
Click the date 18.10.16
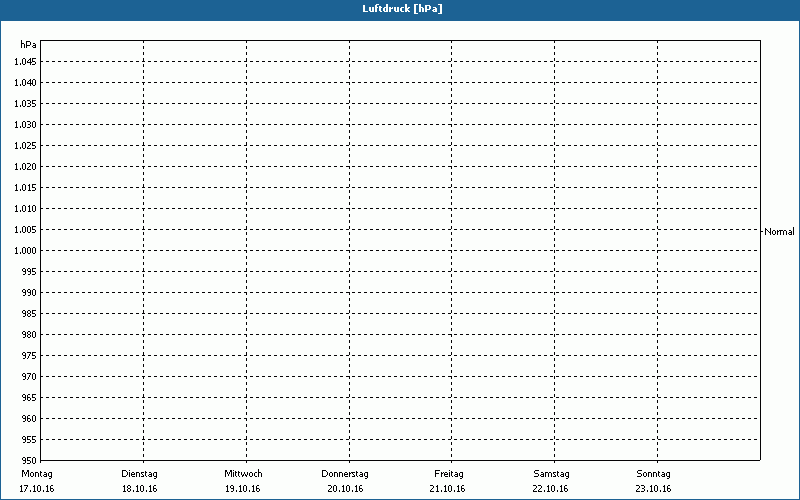point(140,489)
